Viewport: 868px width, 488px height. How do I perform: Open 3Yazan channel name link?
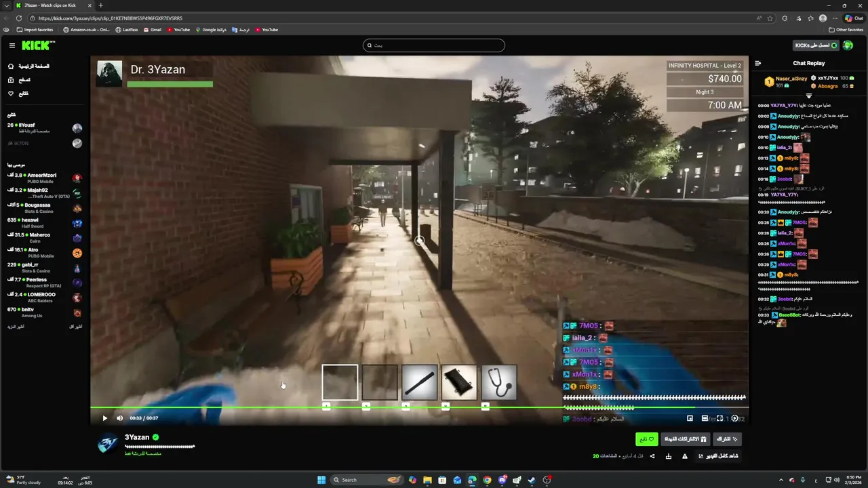click(x=137, y=437)
